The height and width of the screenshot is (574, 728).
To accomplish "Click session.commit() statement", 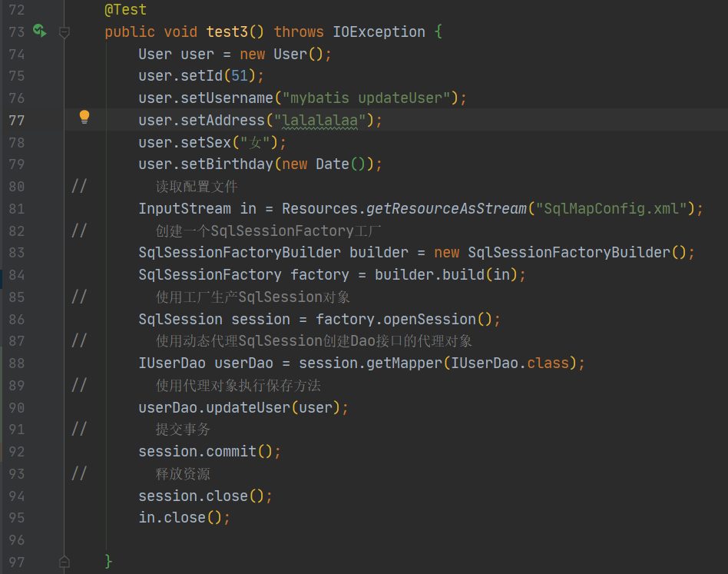I will (x=210, y=452).
